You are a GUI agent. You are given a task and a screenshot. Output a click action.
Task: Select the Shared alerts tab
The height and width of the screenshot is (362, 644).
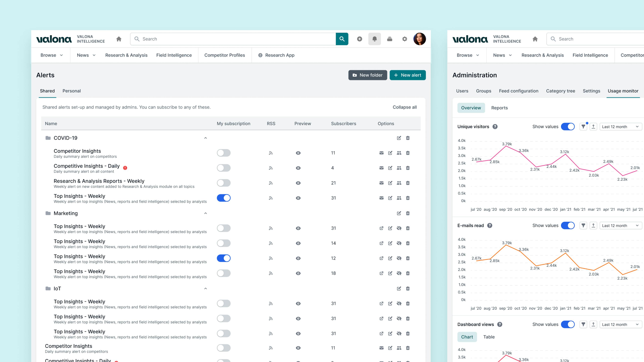(x=47, y=91)
